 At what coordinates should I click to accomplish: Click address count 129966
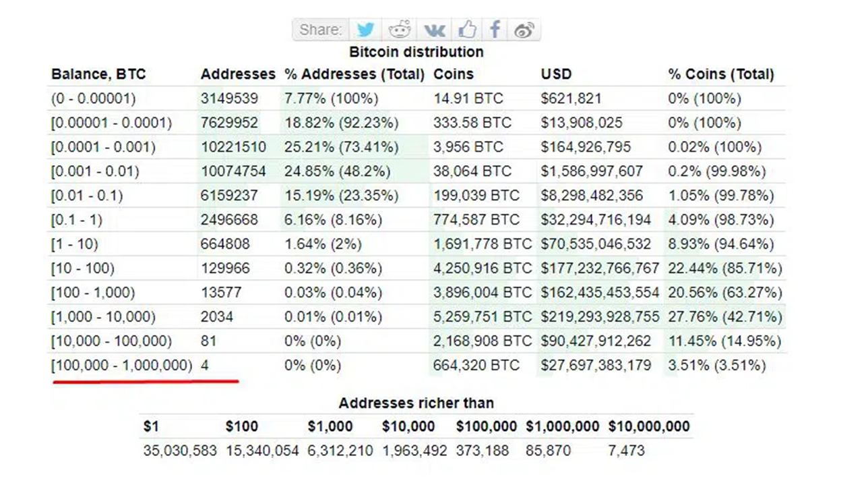click(225, 268)
